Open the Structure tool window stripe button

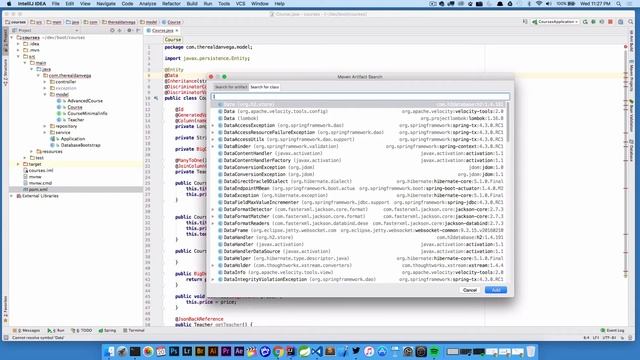(x=5, y=72)
